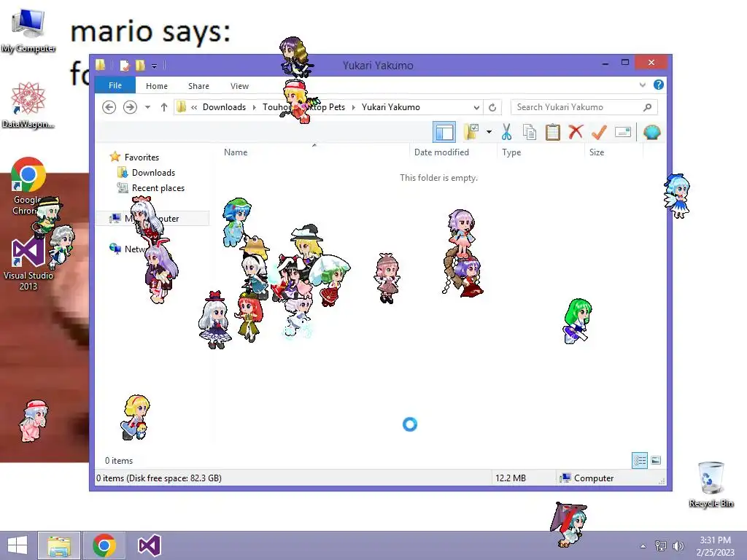Go forward with the Forward arrow
The width and height of the screenshot is (747, 560).
pyautogui.click(x=130, y=107)
